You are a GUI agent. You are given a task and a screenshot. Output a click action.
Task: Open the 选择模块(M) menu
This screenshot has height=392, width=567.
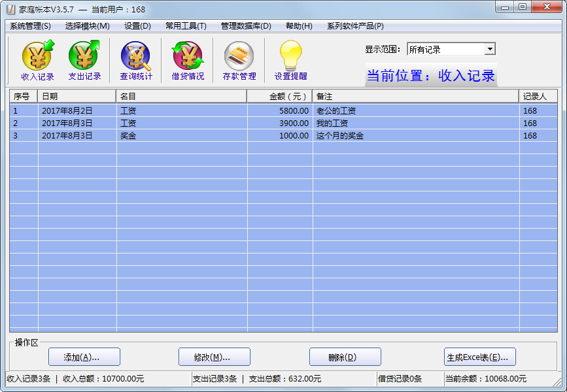(87, 26)
